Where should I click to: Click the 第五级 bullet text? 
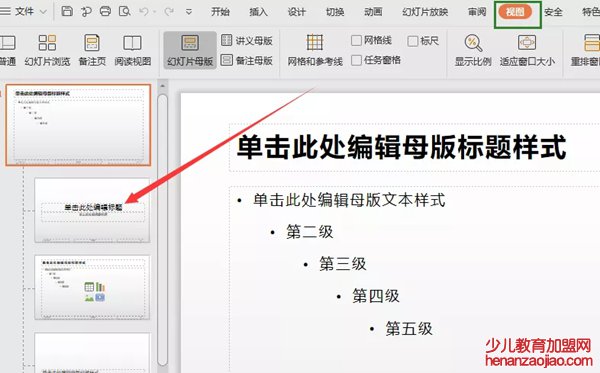[x=409, y=329]
